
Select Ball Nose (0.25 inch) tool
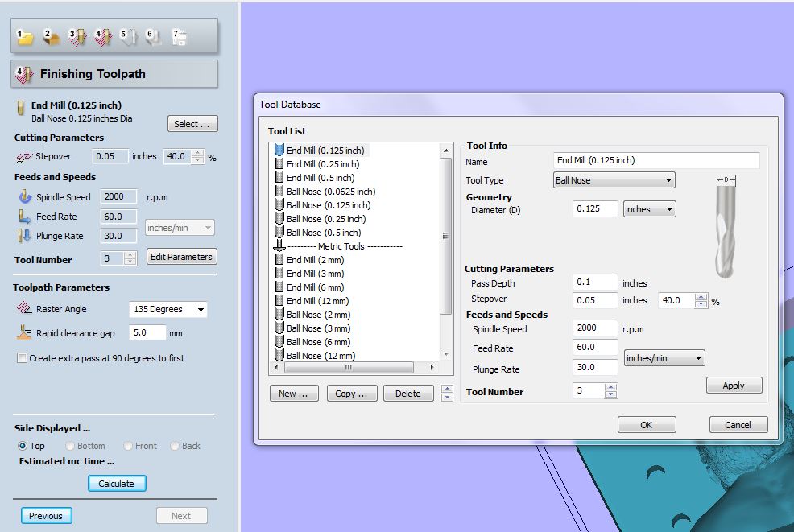click(320, 219)
